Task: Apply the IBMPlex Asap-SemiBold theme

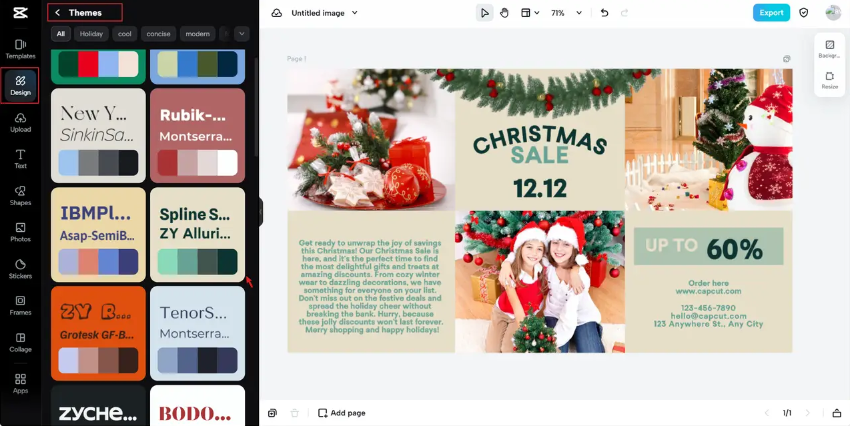Action: point(98,235)
